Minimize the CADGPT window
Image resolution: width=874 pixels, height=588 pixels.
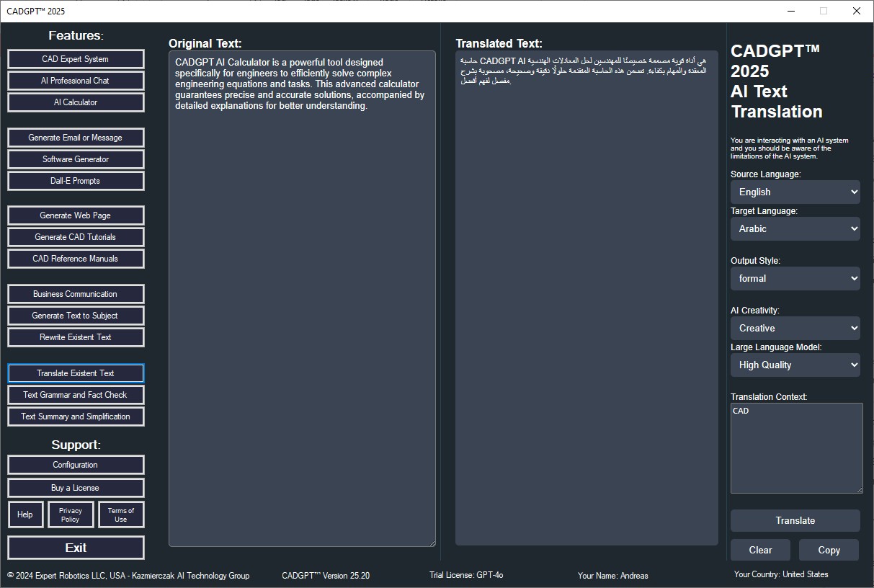point(790,11)
